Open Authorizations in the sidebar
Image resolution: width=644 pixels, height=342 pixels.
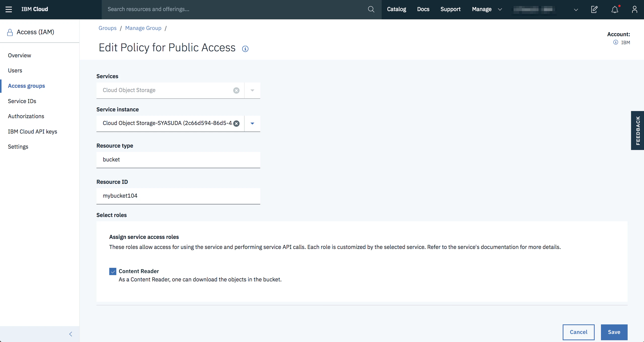point(26,116)
